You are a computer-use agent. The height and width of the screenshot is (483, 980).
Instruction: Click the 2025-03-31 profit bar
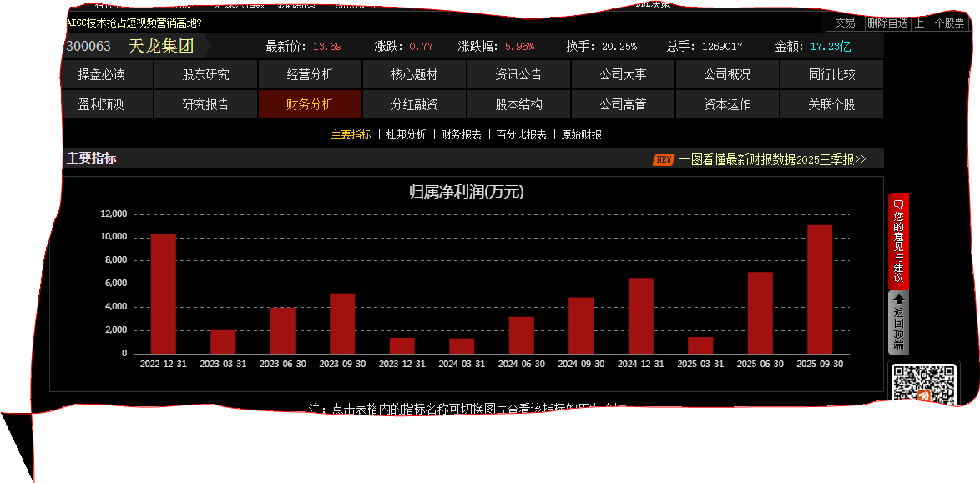point(700,345)
